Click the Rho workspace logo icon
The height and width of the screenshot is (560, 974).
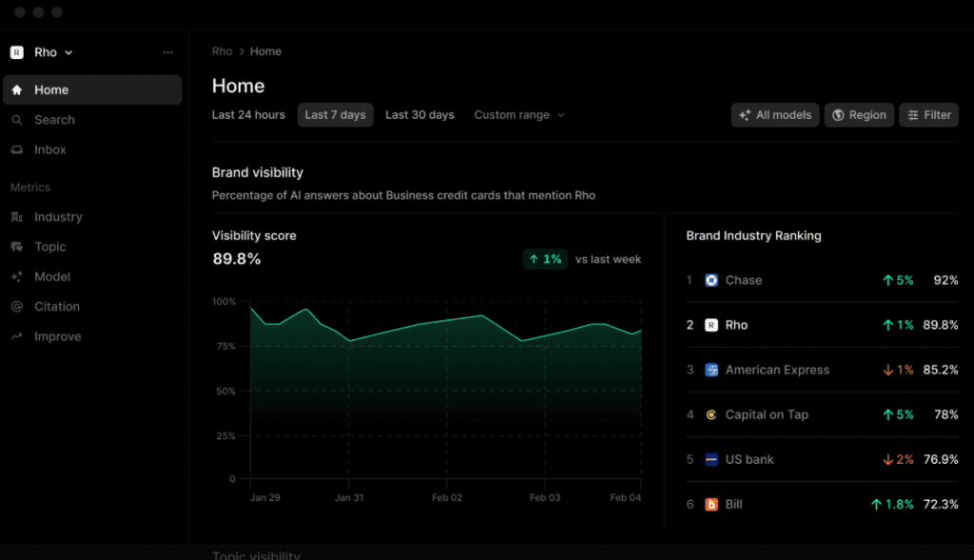(x=17, y=53)
